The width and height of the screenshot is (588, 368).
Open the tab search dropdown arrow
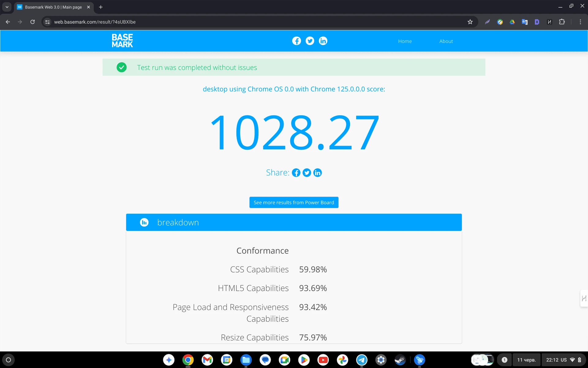click(7, 7)
